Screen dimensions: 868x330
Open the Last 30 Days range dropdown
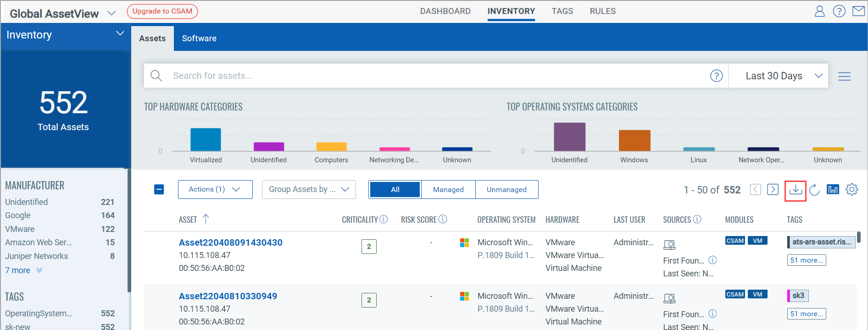click(x=783, y=76)
